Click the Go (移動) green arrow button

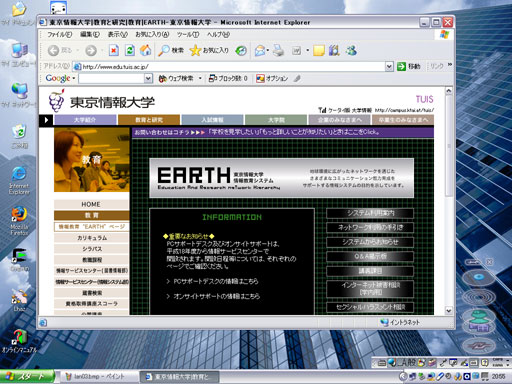(409, 66)
